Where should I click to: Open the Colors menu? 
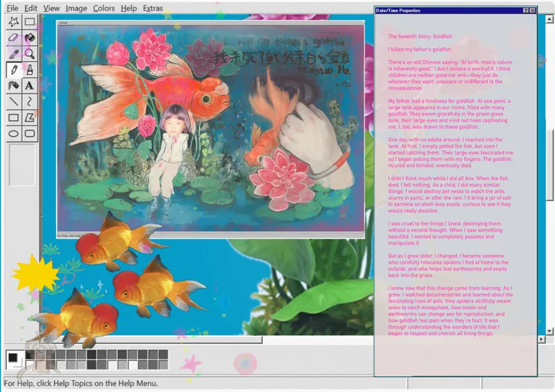[104, 8]
